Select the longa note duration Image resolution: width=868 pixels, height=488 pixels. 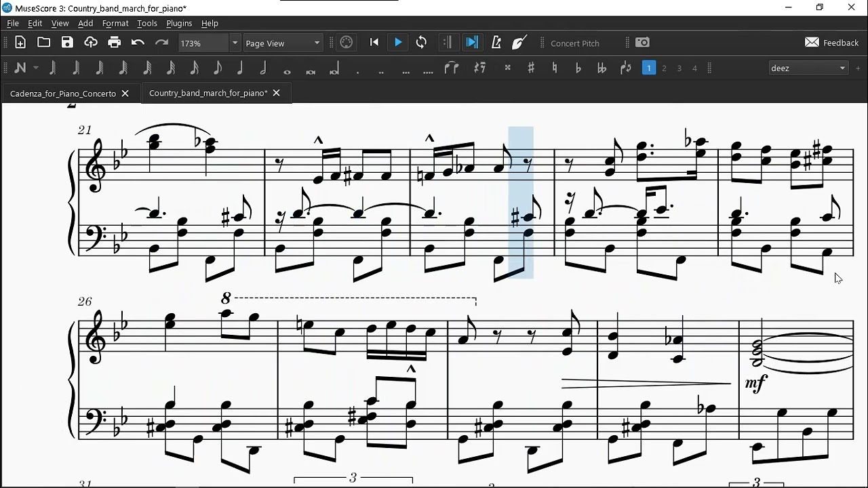(x=334, y=68)
